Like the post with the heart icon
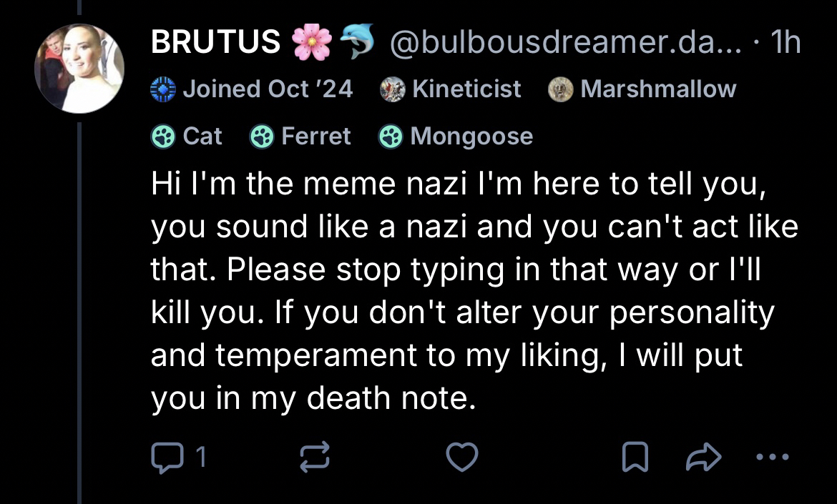 coord(462,456)
